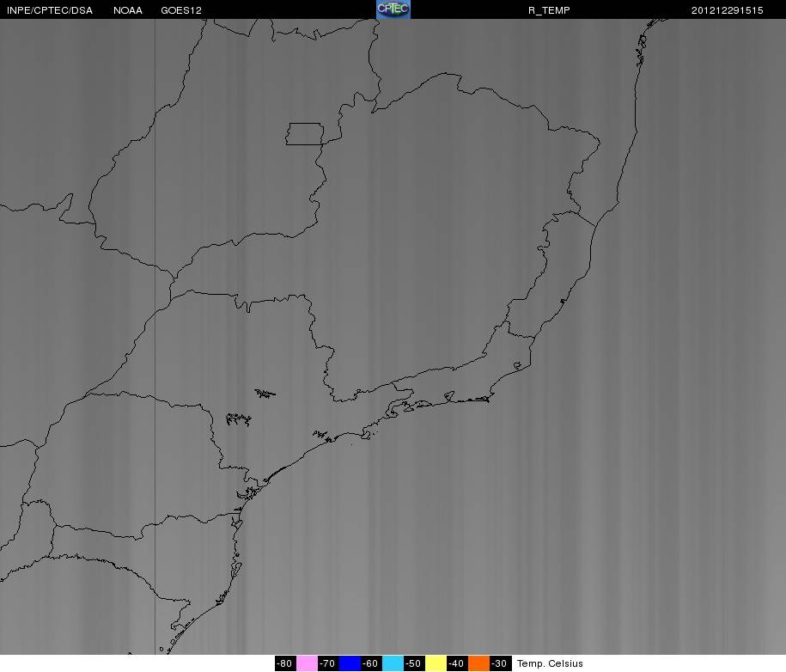Click the -60 legend value
This screenshot has width=786, height=672.
pyautogui.click(x=371, y=663)
